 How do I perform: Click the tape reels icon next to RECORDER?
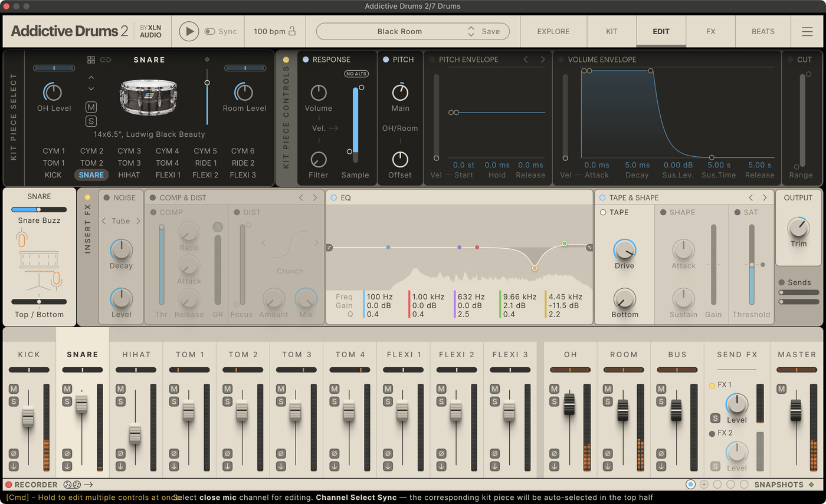point(72,485)
